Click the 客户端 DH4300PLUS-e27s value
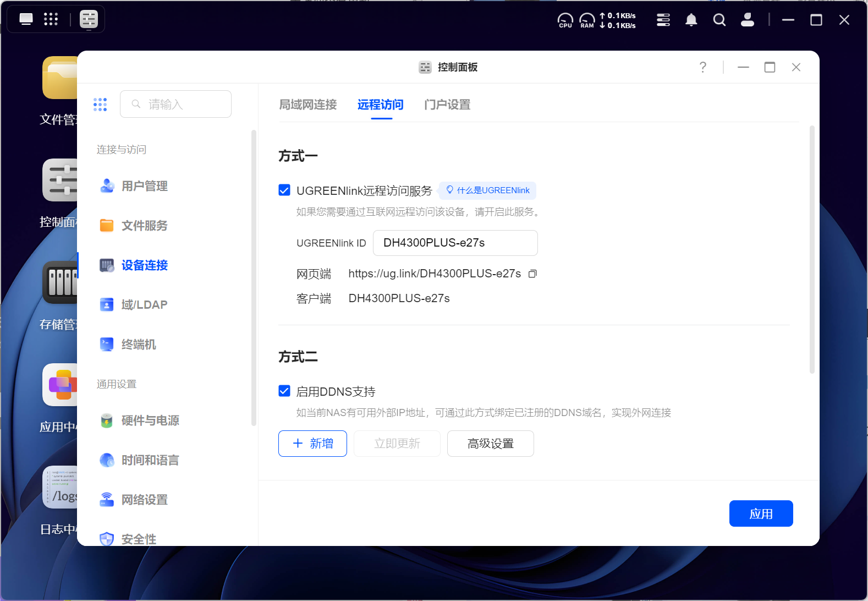This screenshot has height=601, width=868. point(399,298)
